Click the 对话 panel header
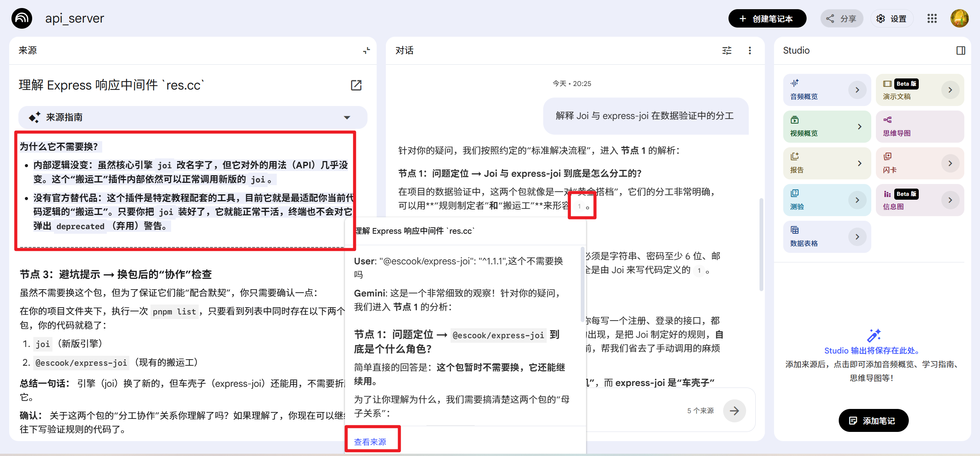980x456 pixels. pyautogui.click(x=404, y=50)
